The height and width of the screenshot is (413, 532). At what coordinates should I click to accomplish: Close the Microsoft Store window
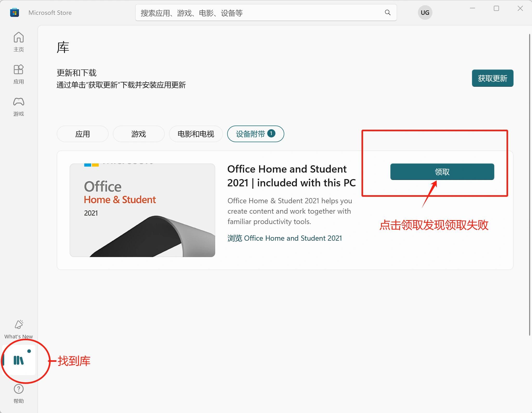520,8
